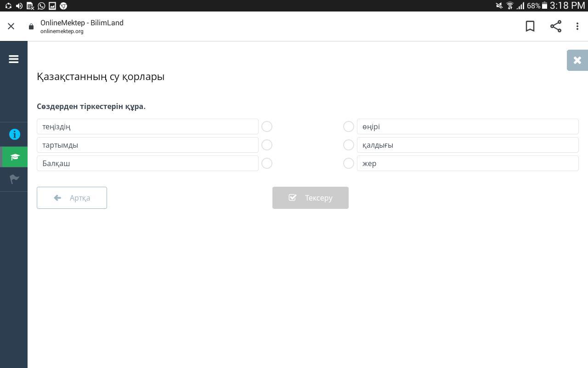Open browser three-dot overflow menu
588x368 pixels.
point(577,26)
